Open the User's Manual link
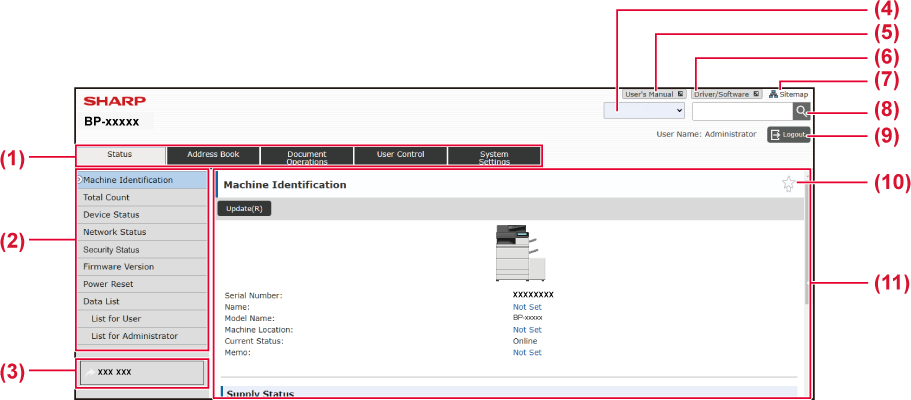The height and width of the screenshot is (400, 911). click(654, 94)
